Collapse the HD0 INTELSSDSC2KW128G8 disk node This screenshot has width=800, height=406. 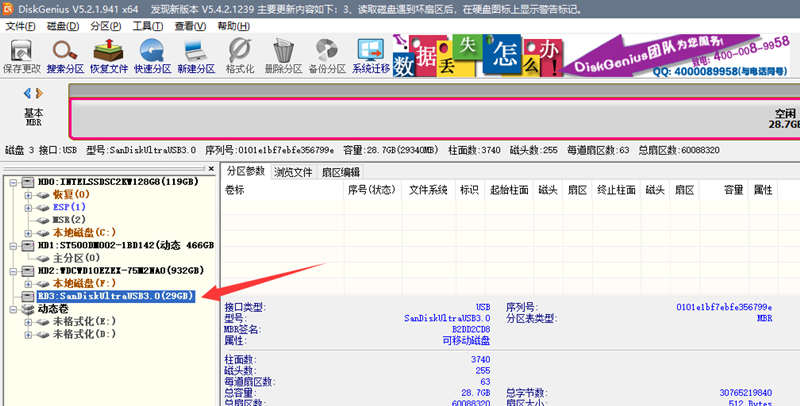click(13, 182)
